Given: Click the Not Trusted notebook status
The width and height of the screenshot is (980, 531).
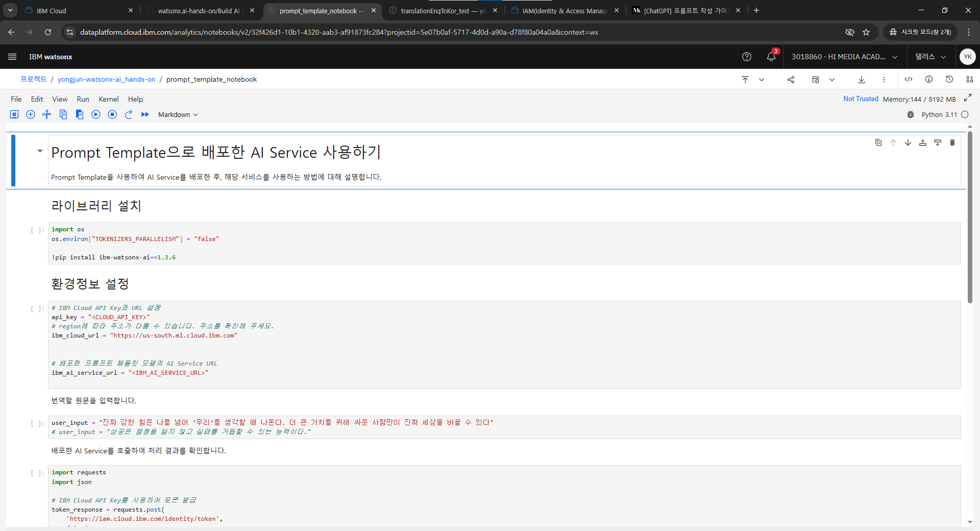Looking at the screenshot, I should click(x=861, y=99).
